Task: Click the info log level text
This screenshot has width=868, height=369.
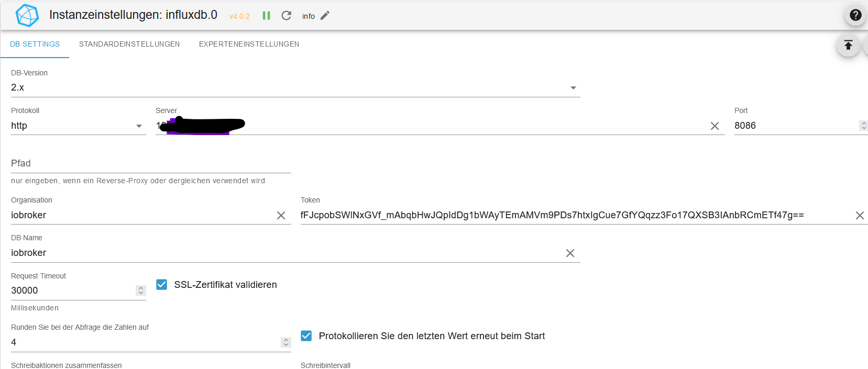Action: (309, 16)
